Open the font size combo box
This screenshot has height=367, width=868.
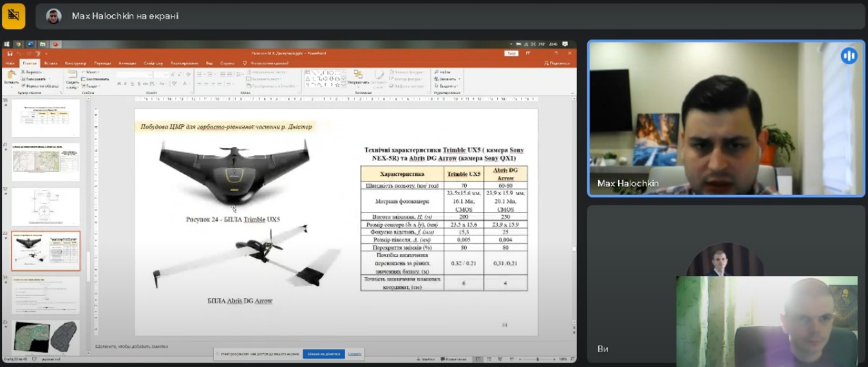pyautogui.click(x=161, y=75)
